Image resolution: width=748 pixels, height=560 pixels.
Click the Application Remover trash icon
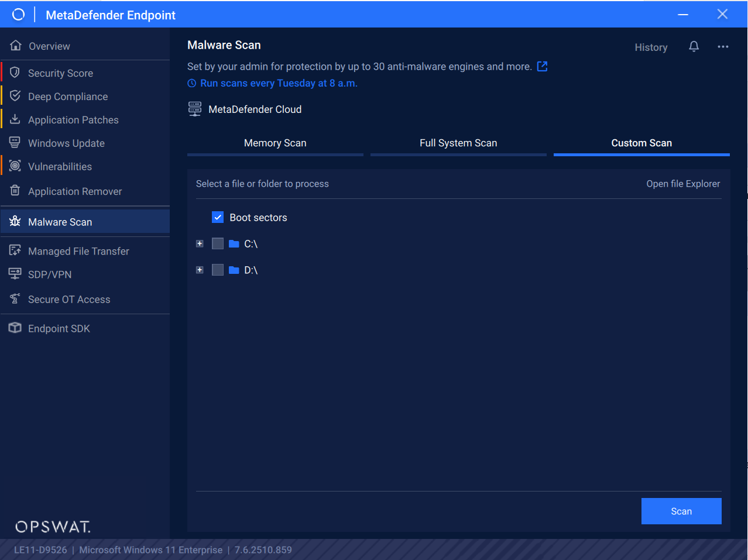tap(15, 191)
